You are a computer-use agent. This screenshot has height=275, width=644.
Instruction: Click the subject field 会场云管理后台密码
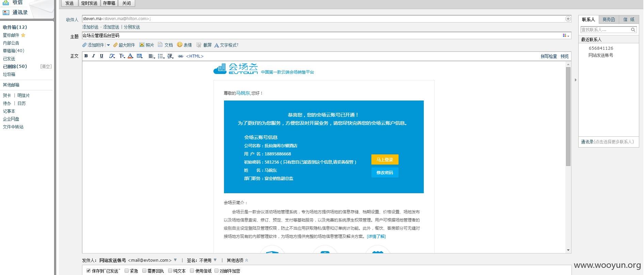tap(326, 35)
